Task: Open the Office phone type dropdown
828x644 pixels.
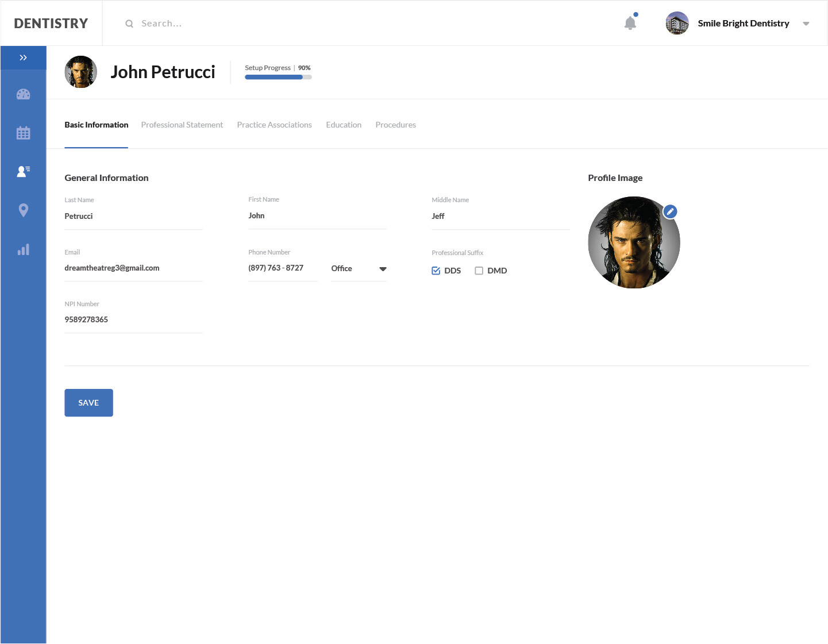Action: [359, 268]
